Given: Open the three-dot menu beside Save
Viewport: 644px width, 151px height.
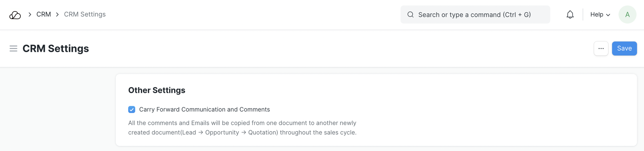Looking at the screenshot, I should tap(601, 48).
